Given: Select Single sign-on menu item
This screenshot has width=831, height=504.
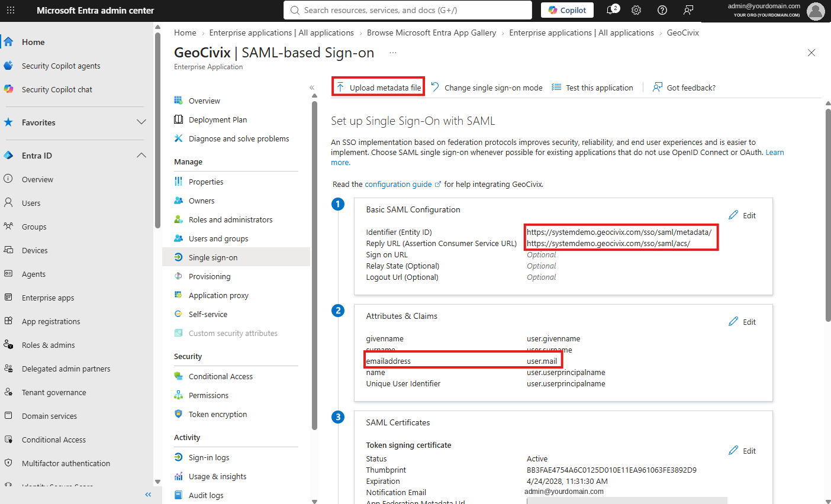Looking at the screenshot, I should click(x=236, y=257).
